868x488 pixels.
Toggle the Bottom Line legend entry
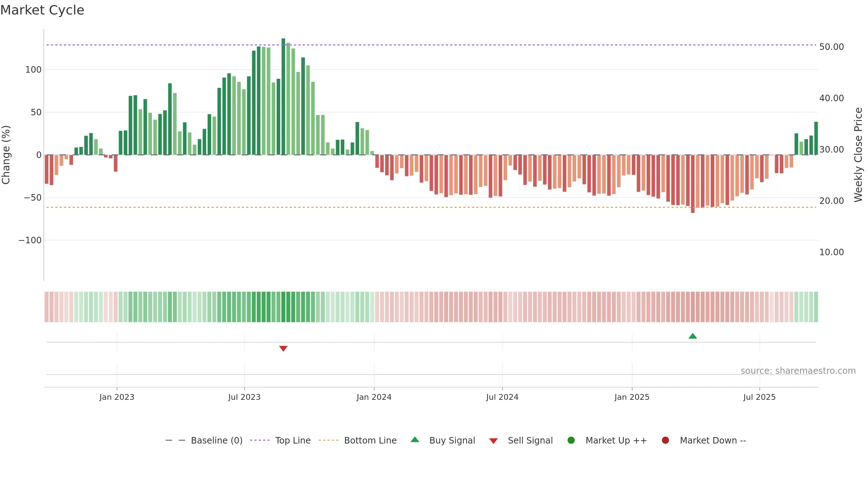pyautogui.click(x=358, y=440)
